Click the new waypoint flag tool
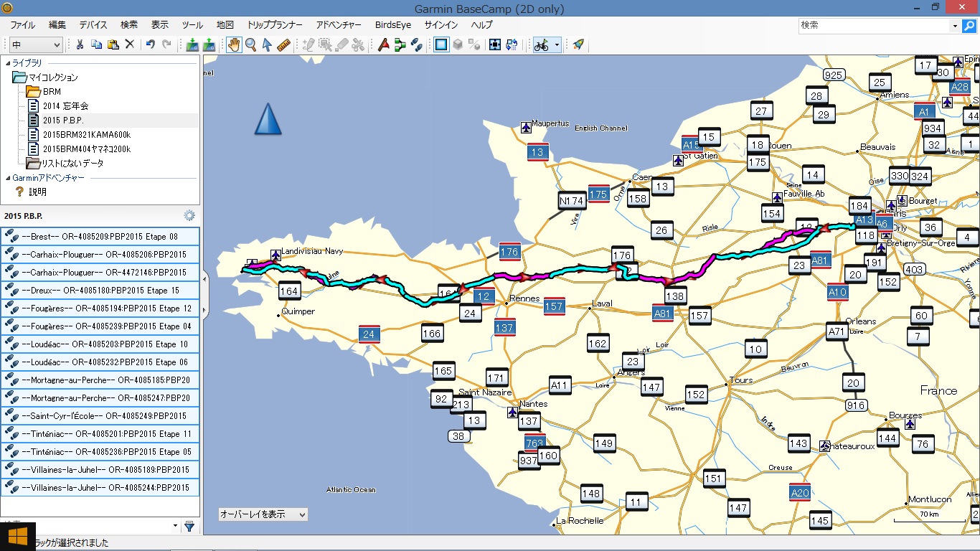The height and width of the screenshot is (551, 980). click(x=383, y=44)
